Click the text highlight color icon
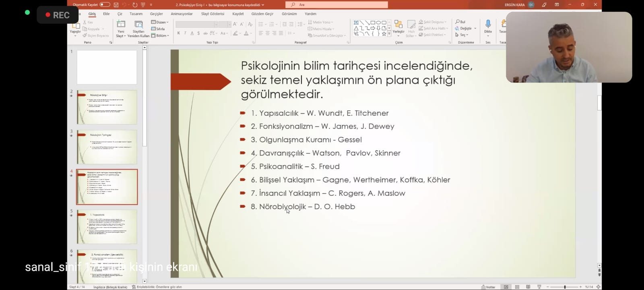The width and height of the screenshot is (644, 290). pos(235,33)
